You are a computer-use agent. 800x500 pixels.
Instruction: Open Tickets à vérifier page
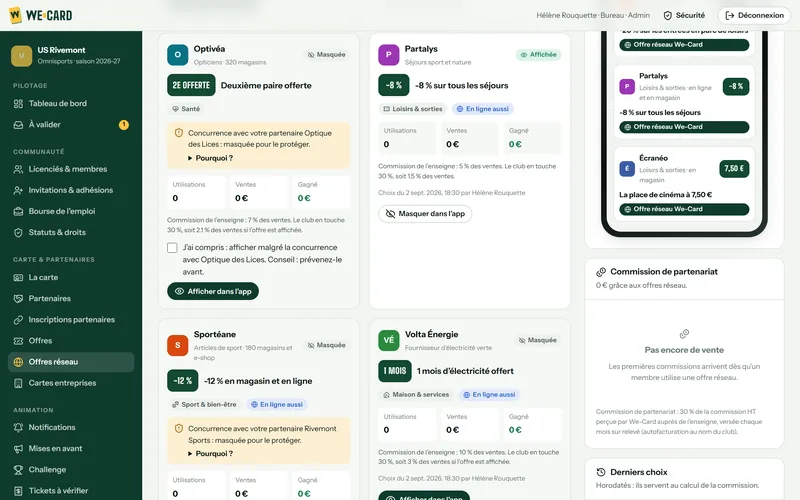(71, 491)
